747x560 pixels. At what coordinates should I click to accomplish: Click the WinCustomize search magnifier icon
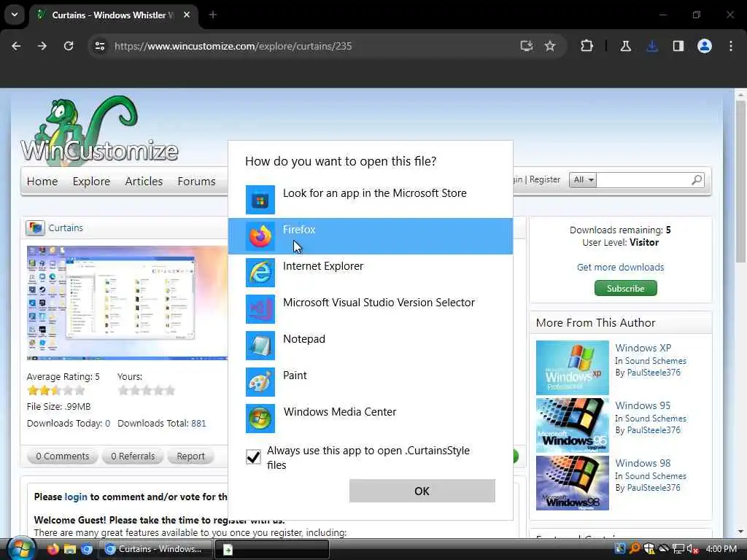(x=697, y=180)
